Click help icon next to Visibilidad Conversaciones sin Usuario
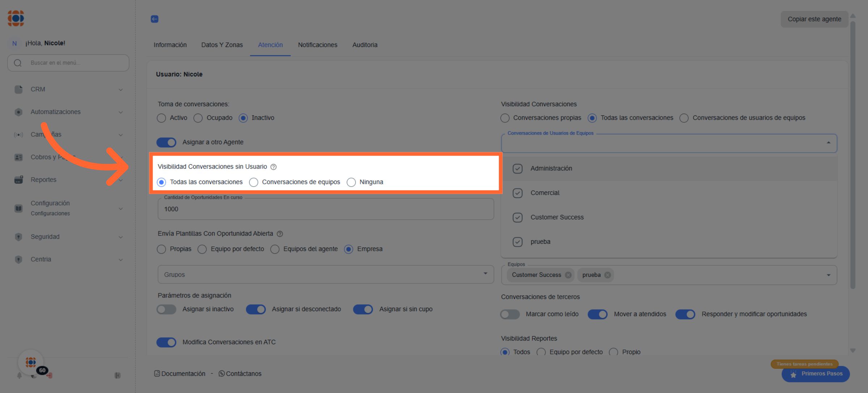Viewport: 868px width, 393px height. coord(273,167)
